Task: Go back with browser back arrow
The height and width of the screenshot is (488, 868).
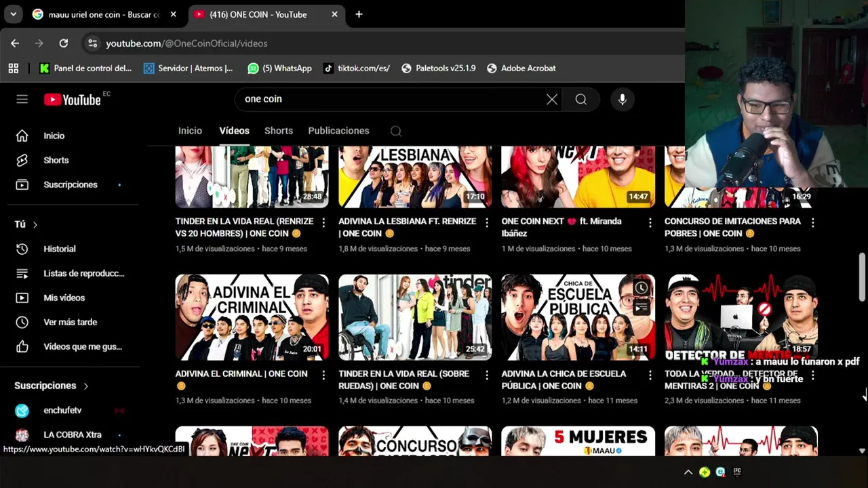Action: (x=15, y=43)
